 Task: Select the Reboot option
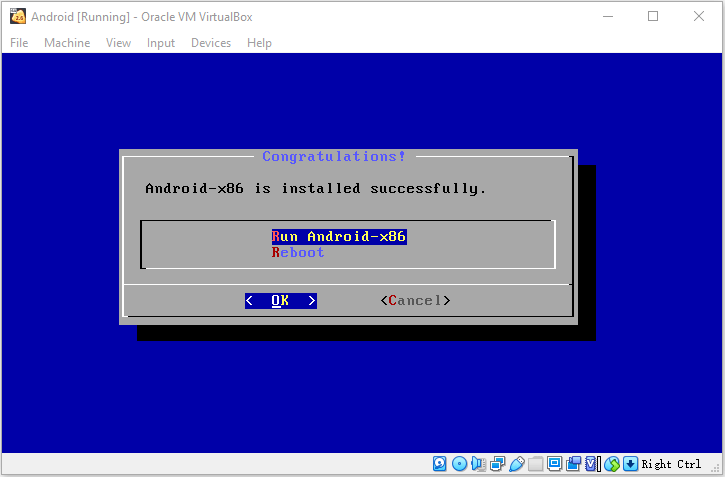(x=298, y=252)
